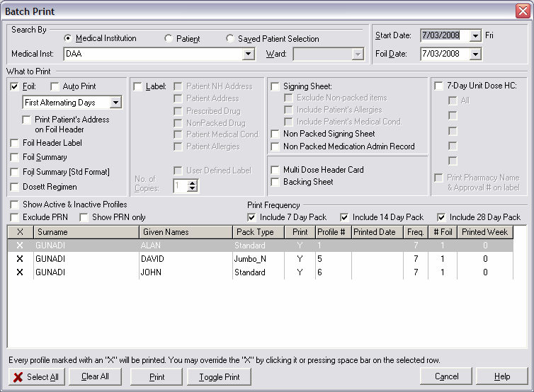Disable Include 14 Day Pack
The image size is (534, 392).
345,217
